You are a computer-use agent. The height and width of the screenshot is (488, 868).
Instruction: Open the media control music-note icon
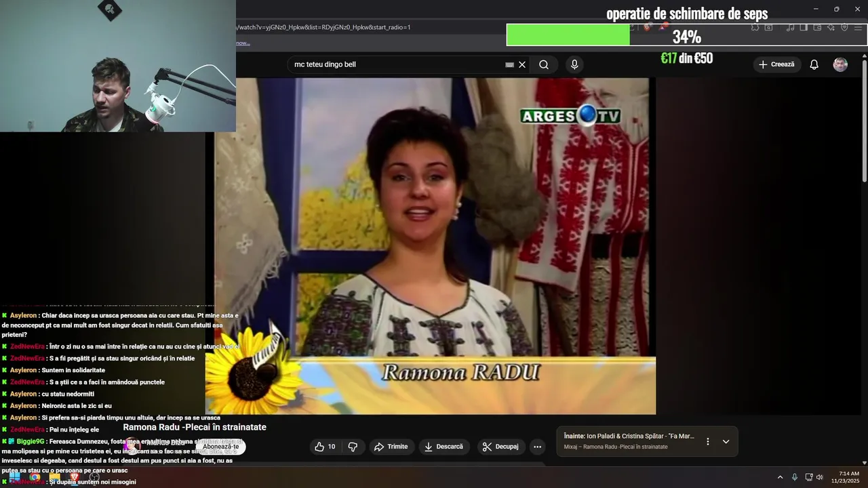[790, 27]
